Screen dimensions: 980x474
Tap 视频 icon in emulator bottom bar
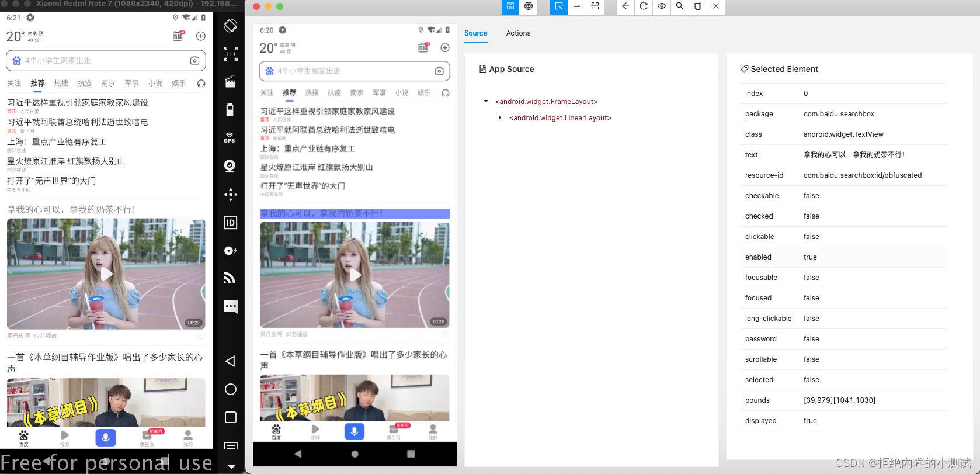pos(64,438)
